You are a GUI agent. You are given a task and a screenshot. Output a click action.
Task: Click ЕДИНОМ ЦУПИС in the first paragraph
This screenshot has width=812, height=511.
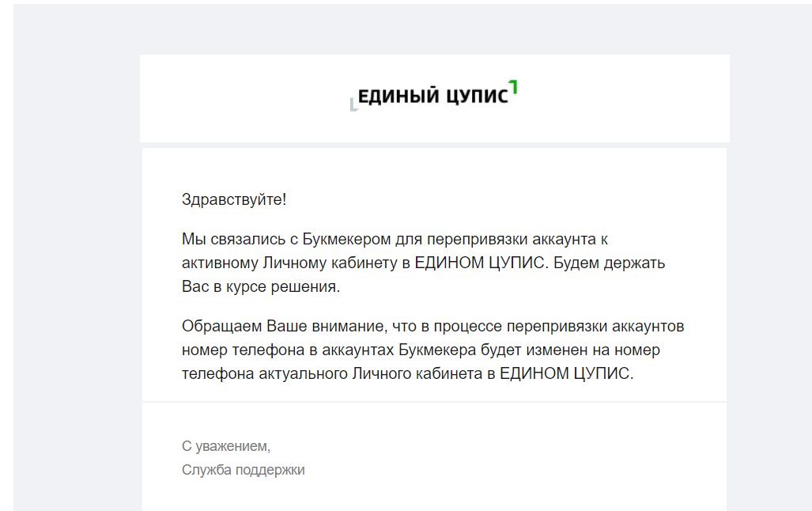click(481, 263)
